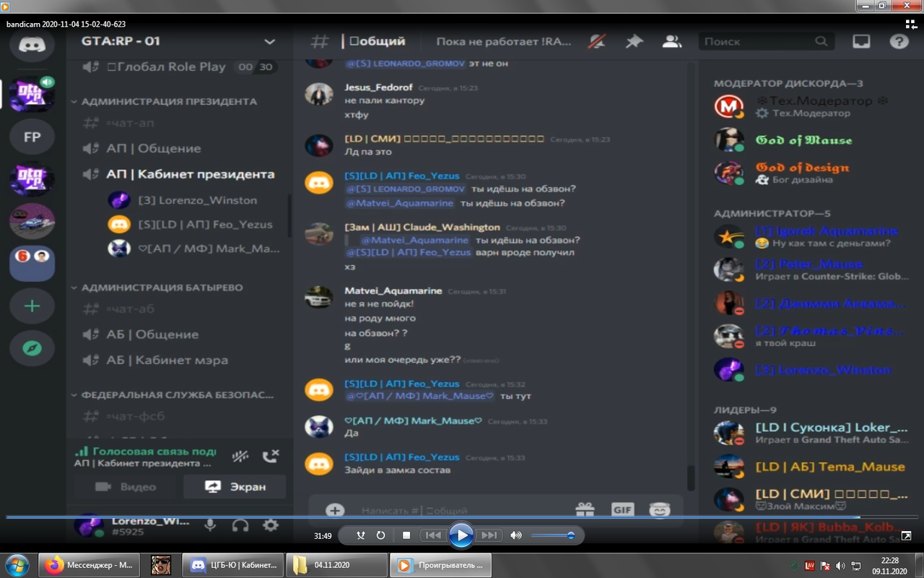Screen dimensions: 924x578
Task: Open Jesus_Fedorof username in chat
Action: click(x=378, y=87)
